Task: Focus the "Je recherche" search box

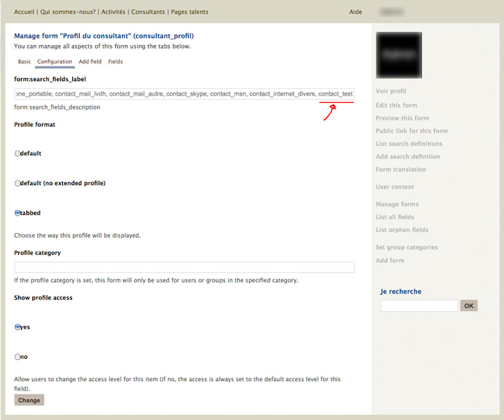Action: (419, 306)
